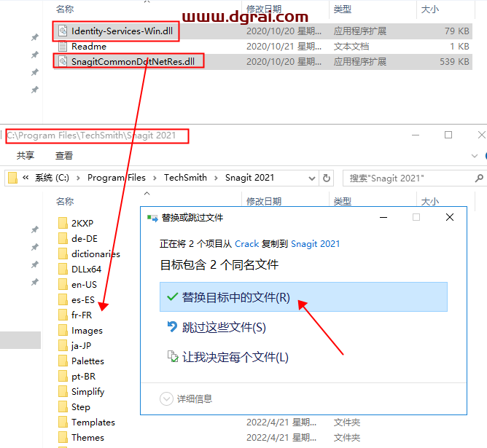The height and width of the screenshot is (448, 487).
Task: Open the Themes folder icon
Action: pyautogui.click(x=63, y=437)
